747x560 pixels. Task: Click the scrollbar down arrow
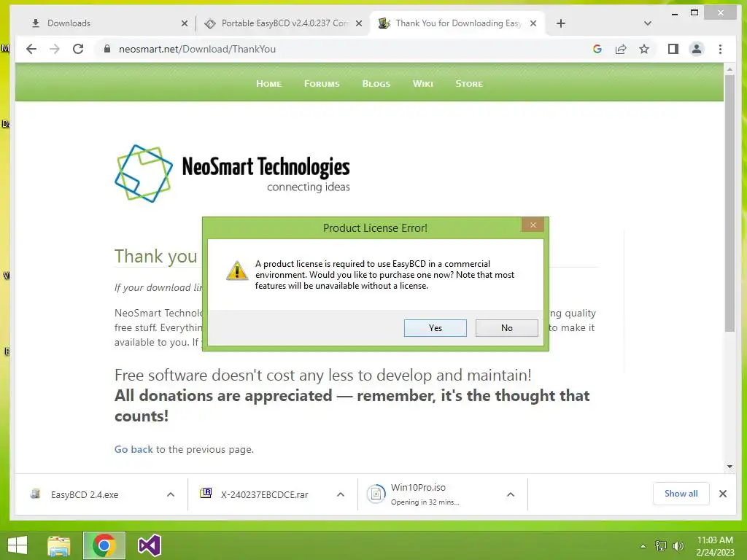729,467
